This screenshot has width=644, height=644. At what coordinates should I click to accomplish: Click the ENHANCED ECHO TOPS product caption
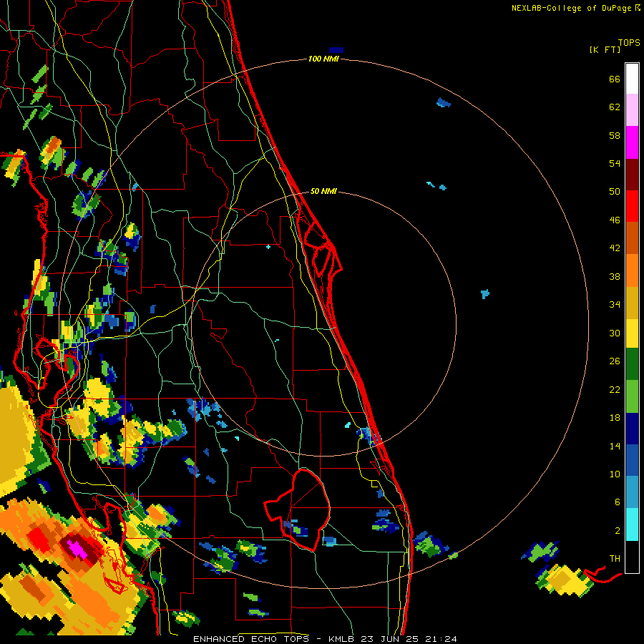tap(255, 639)
